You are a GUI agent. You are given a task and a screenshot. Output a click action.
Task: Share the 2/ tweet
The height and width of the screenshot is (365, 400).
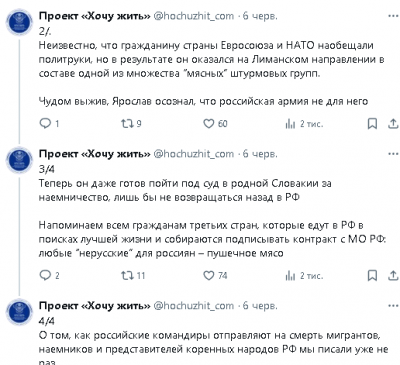click(393, 124)
